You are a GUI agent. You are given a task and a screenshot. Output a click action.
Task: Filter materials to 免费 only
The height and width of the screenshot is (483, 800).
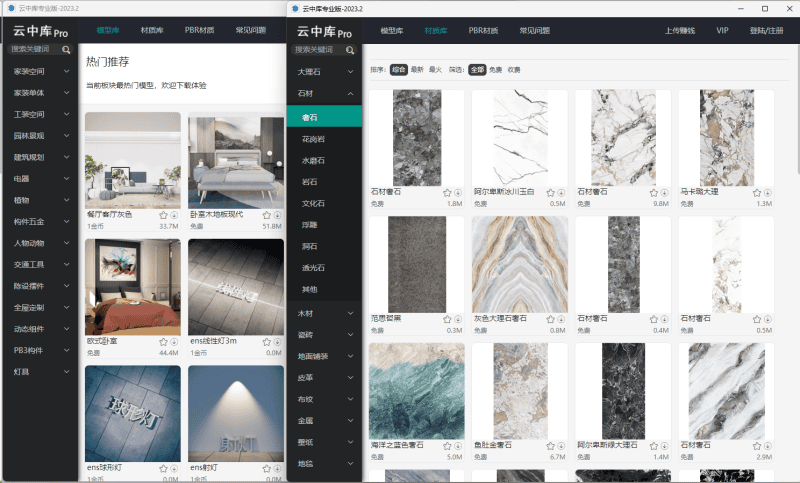pyautogui.click(x=495, y=70)
